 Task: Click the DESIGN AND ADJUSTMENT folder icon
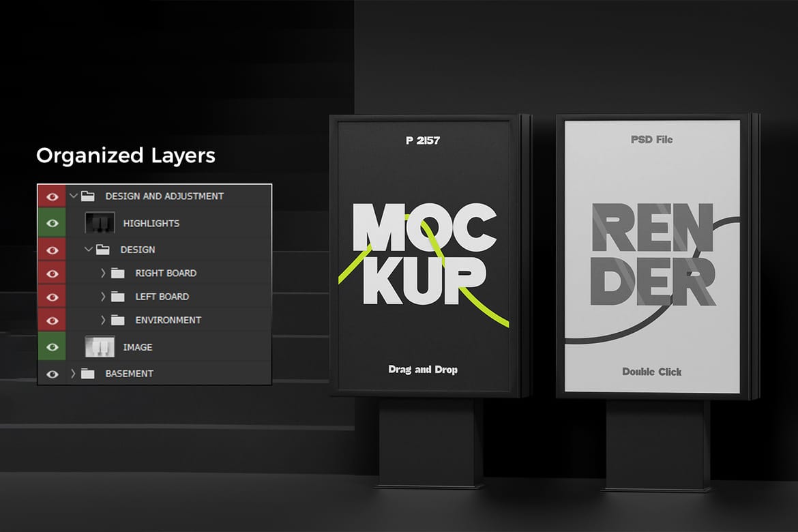point(88,196)
